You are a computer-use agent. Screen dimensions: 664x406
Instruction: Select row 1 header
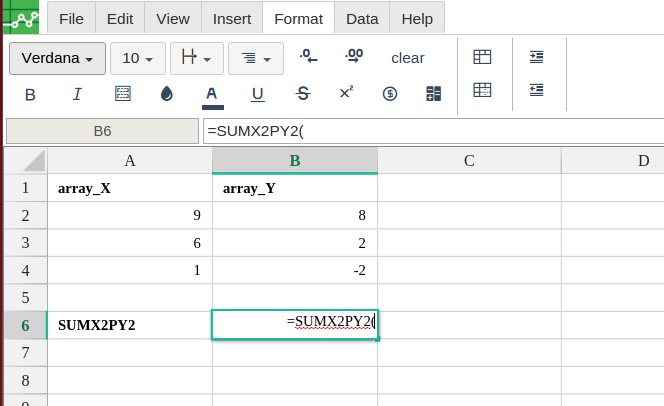[26, 188]
